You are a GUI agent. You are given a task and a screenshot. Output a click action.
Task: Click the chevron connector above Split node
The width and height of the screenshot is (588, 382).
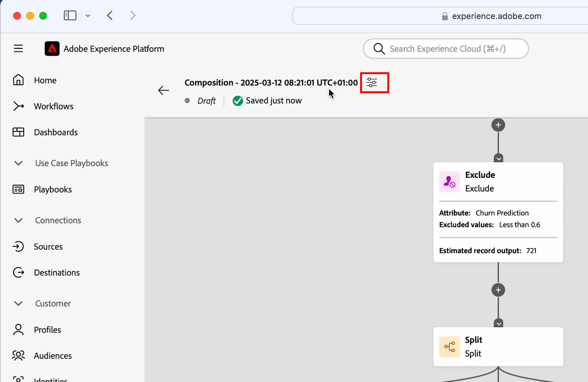[498, 323]
